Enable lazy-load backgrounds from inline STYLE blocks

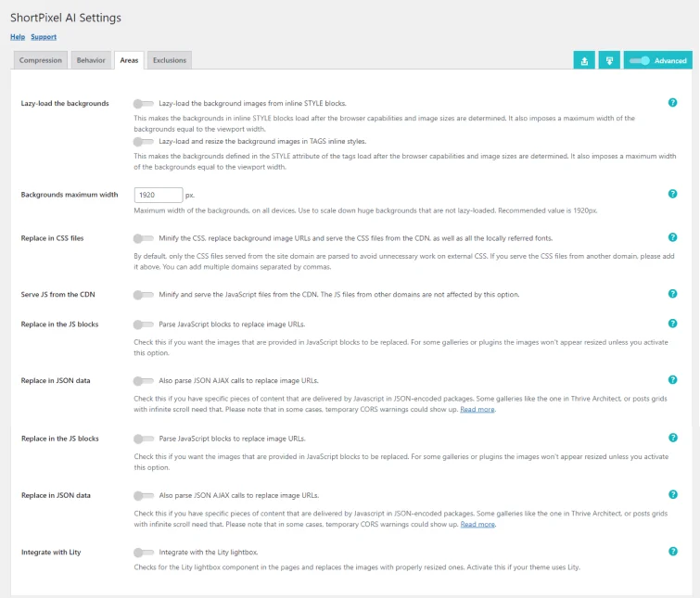pos(144,104)
